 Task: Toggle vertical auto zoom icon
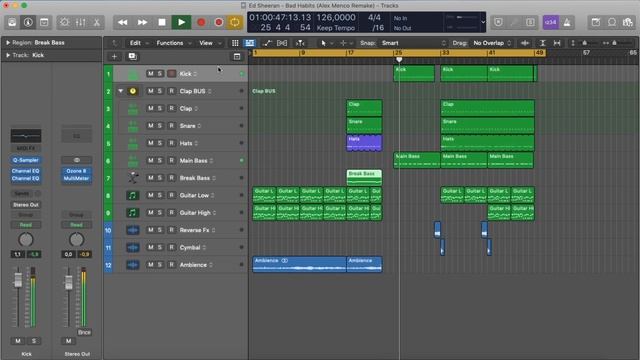tap(542, 43)
